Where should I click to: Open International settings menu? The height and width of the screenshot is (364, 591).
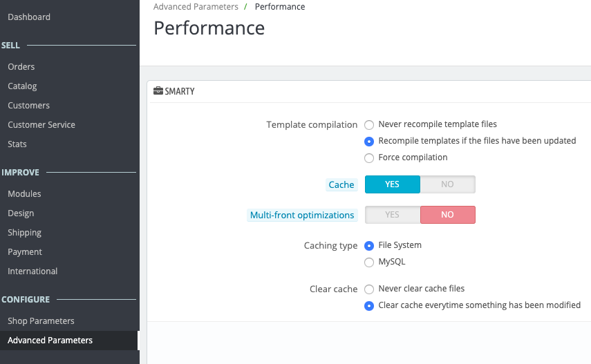tap(32, 271)
